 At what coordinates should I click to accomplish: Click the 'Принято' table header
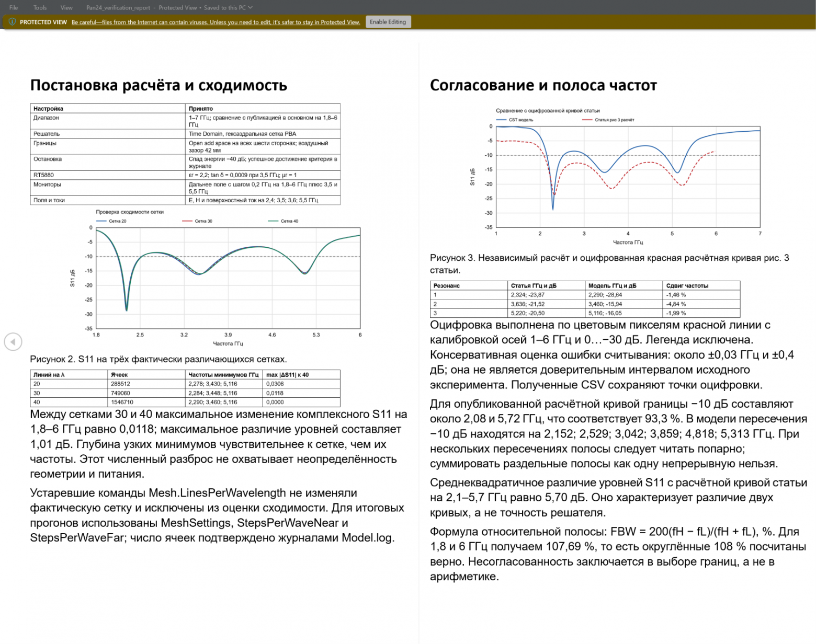point(263,109)
